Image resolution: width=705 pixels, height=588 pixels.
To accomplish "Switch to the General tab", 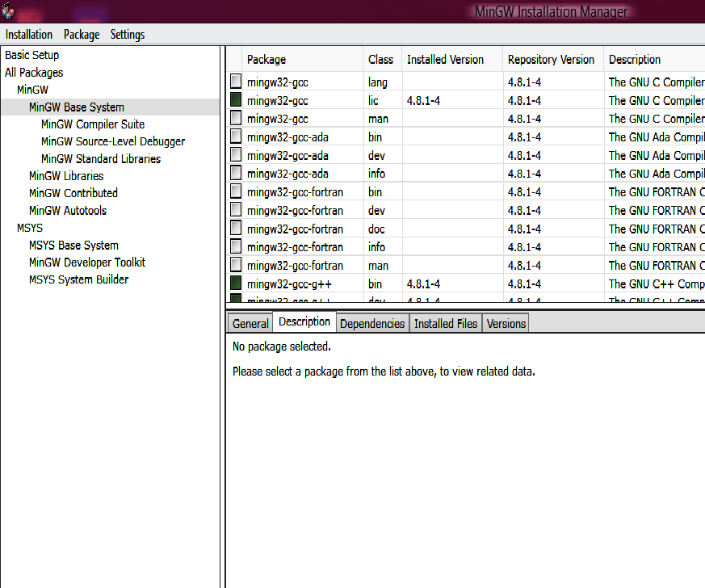I will click(250, 324).
